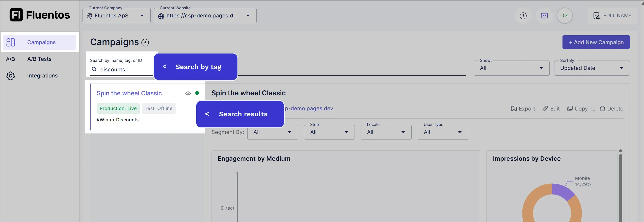644x222 pixels.
Task: Click the Production: Live badge
Action: tap(118, 108)
